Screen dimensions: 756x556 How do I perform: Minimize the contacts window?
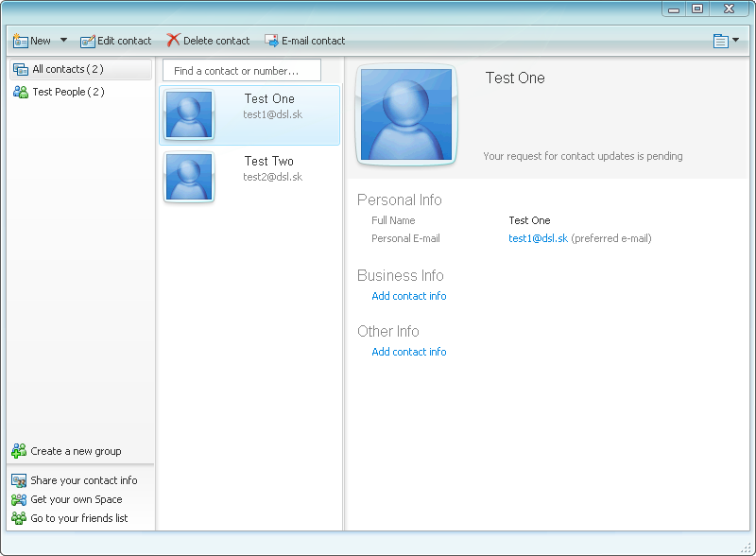pos(674,9)
